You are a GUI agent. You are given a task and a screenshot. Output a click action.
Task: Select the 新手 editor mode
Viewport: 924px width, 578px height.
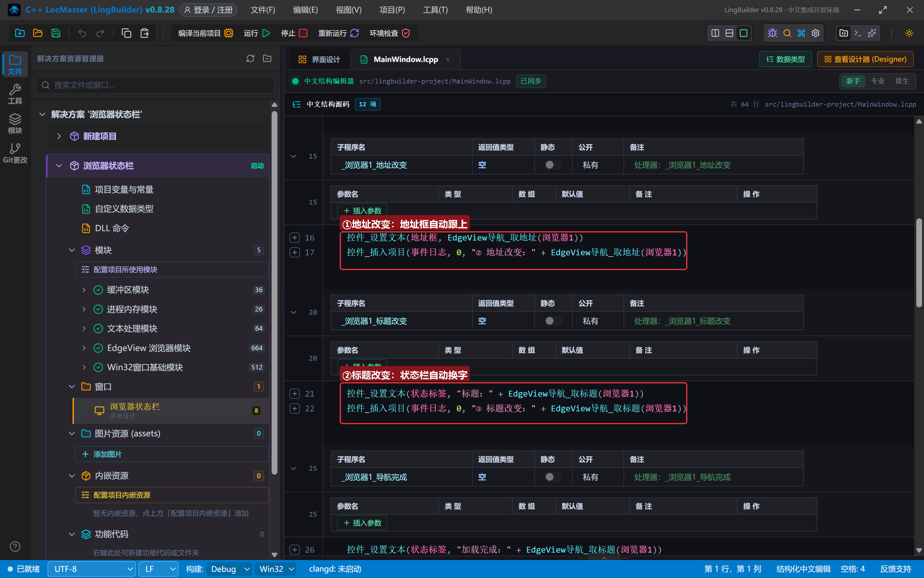point(853,81)
